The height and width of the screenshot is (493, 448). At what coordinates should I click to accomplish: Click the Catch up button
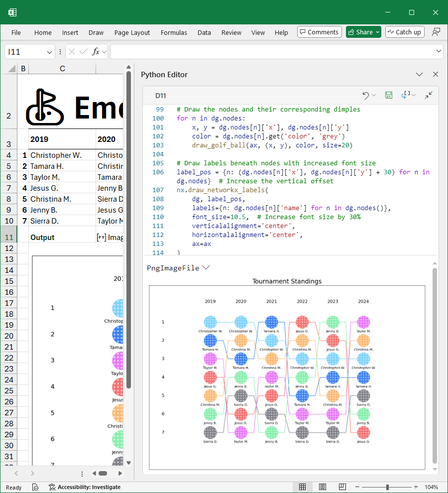click(404, 32)
